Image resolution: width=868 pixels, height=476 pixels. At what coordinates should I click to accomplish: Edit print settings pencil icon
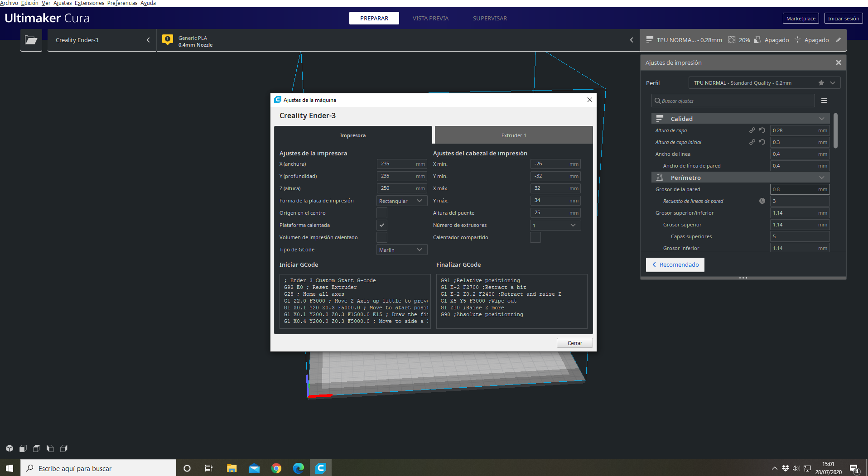[x=839, y=40]
